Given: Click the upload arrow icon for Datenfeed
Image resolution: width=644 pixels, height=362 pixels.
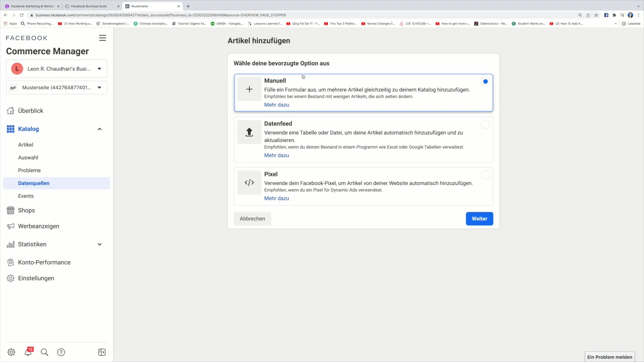Looking at the screenshot, I should click(x=249, y=132).
